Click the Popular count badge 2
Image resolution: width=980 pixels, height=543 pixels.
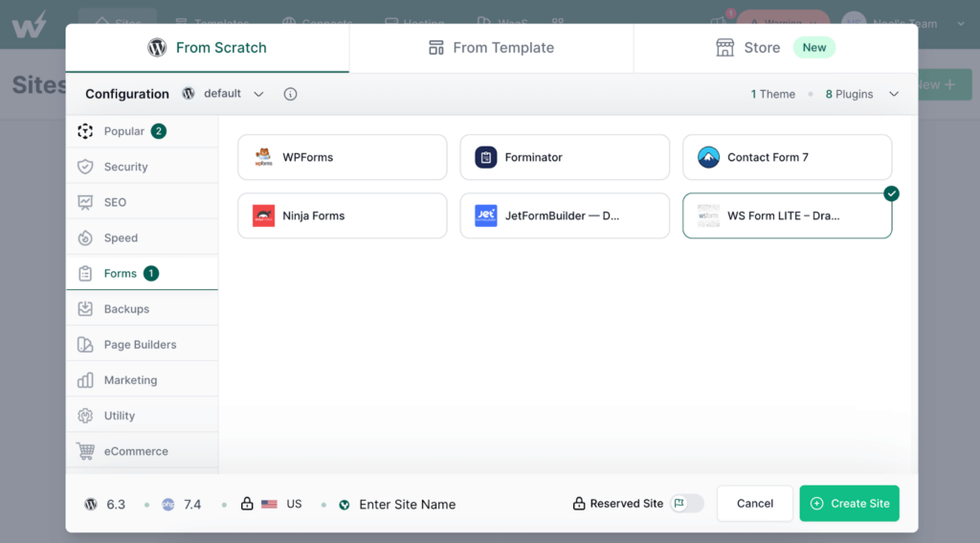(x=159, y=131)
